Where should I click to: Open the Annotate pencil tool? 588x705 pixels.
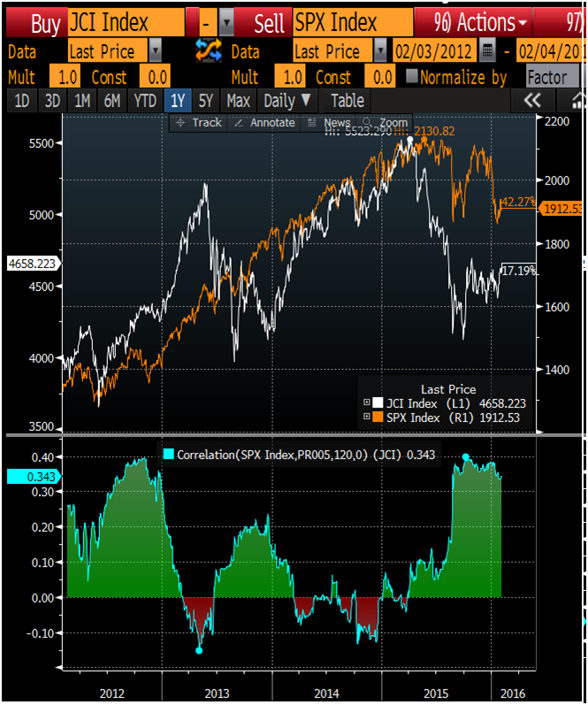tap(264, 123)
